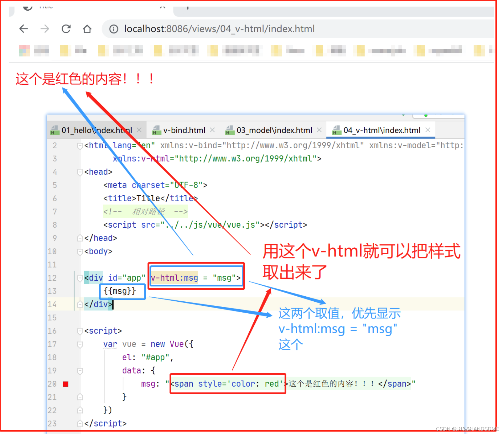Click the meta charset UTF-8 line
504x434 pixels.
point(155,185)
